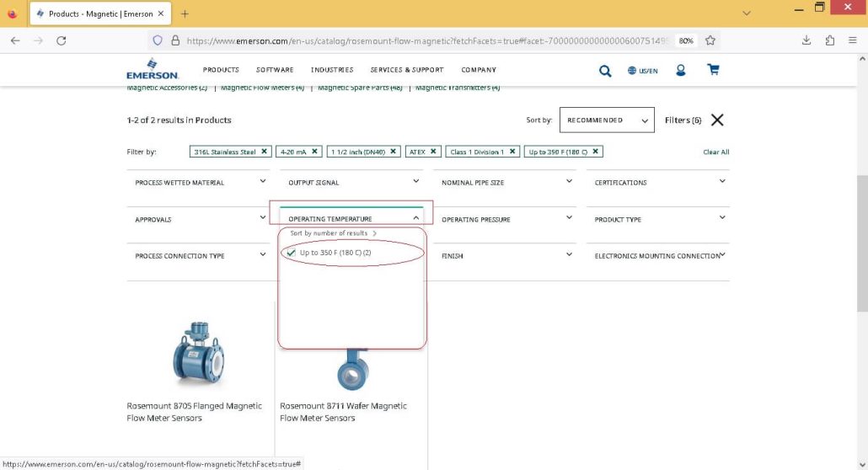Open the Firefox hamburger menu

(853, 40)
